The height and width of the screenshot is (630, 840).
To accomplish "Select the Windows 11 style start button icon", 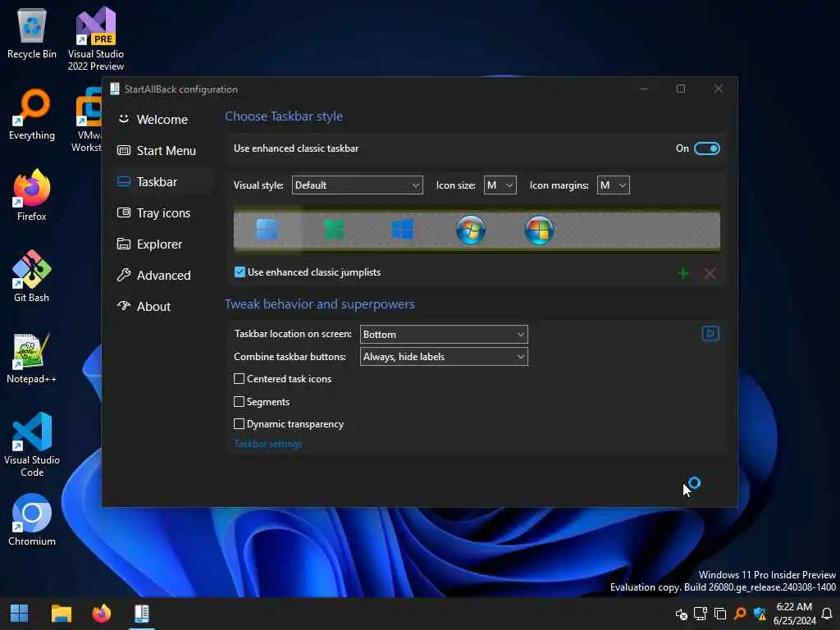I will (267, 230).
